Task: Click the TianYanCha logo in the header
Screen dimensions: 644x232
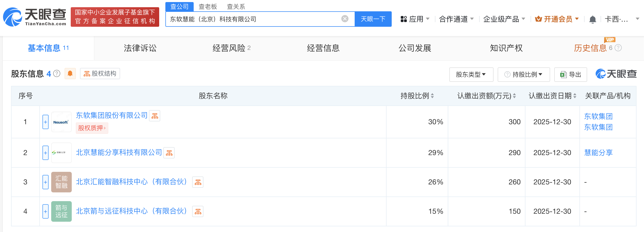Action: tap(34, 17)
